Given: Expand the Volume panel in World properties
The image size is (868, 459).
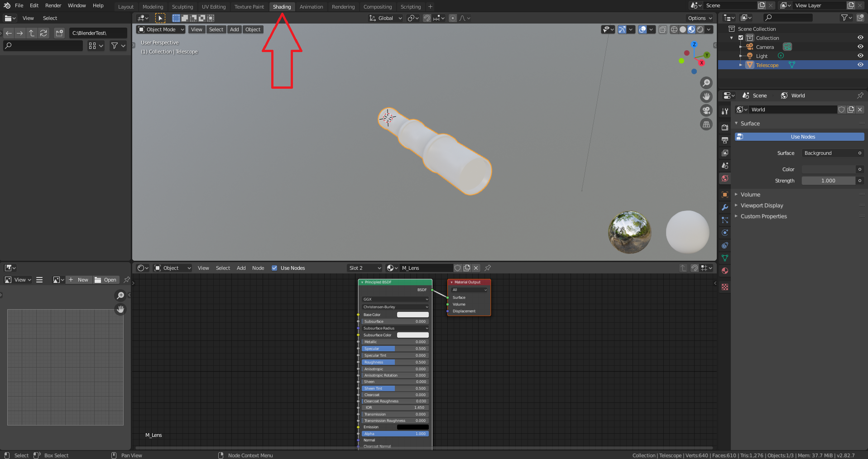Looking at the screenshot, I should (x=750, y=195).
